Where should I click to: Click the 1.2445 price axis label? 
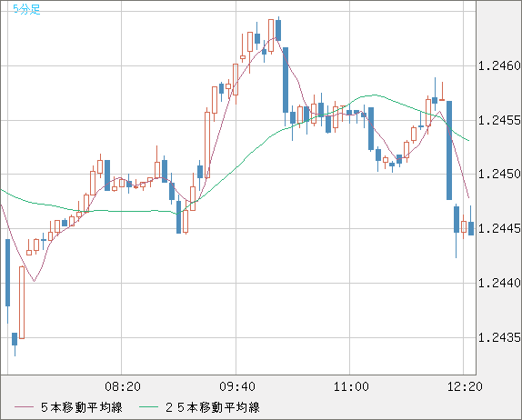[499, 228]
